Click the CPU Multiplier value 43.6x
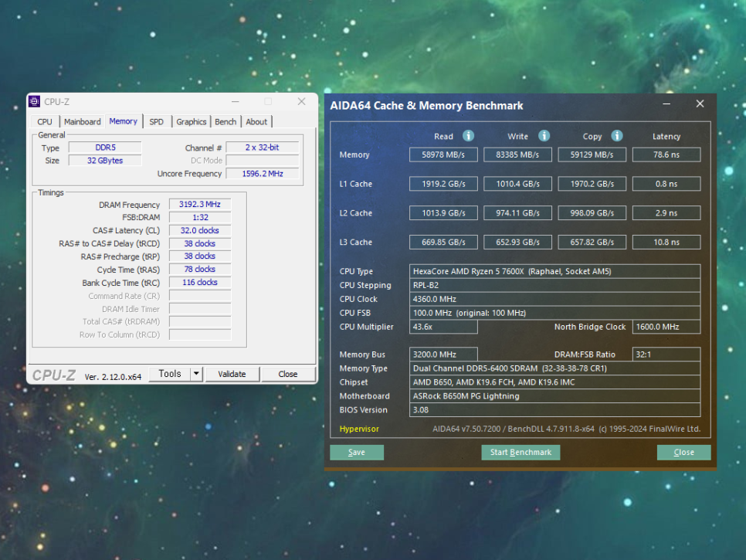 [443, 327]
